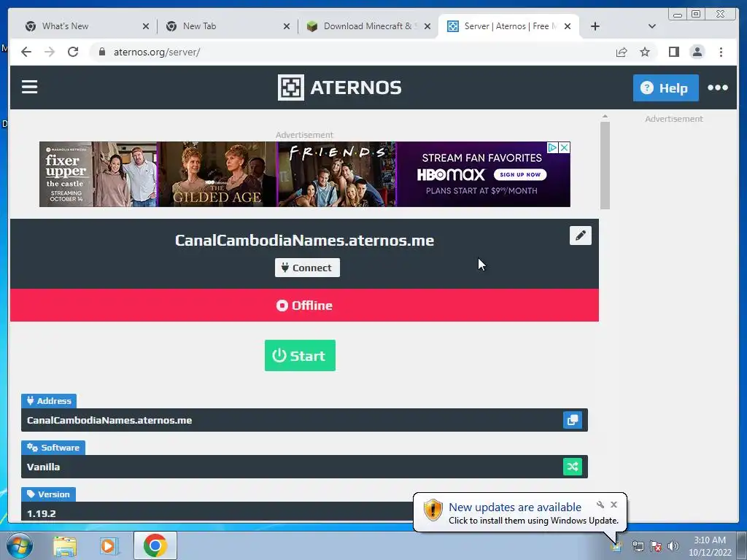Close the What's New tab

[x=146, y=26]
